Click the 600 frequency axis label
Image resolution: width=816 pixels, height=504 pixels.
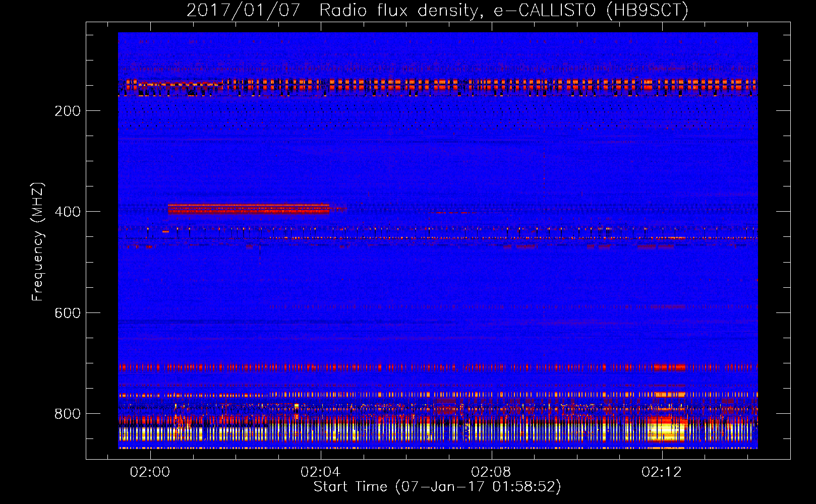point(68,313)
